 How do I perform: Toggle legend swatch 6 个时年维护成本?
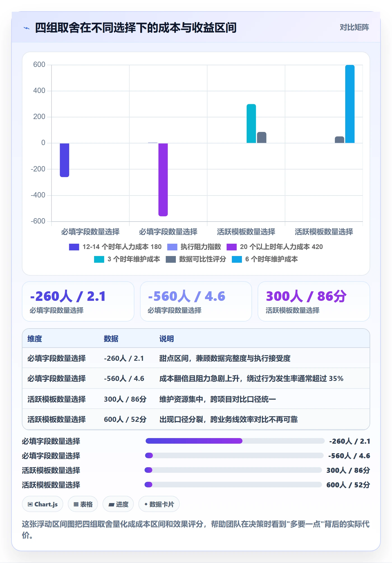point(237,259)
